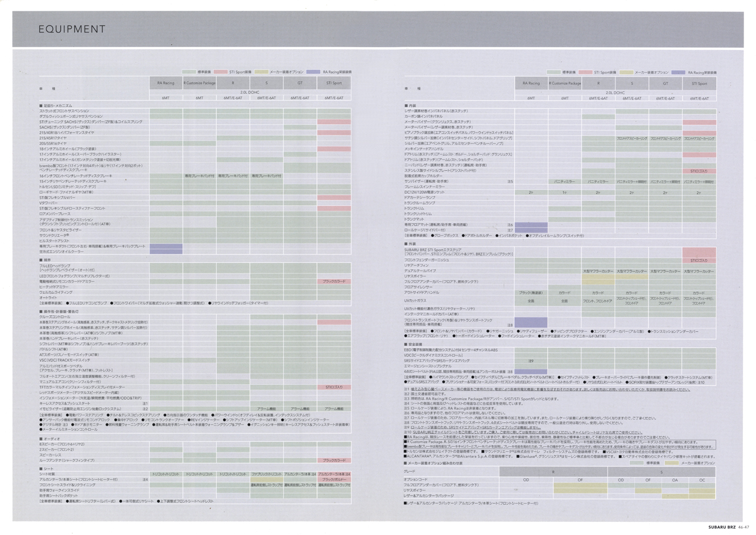Viewport: 756px width, 535px height.
Task: Select the ロアメンバーブレース row label
Action: 55,214
